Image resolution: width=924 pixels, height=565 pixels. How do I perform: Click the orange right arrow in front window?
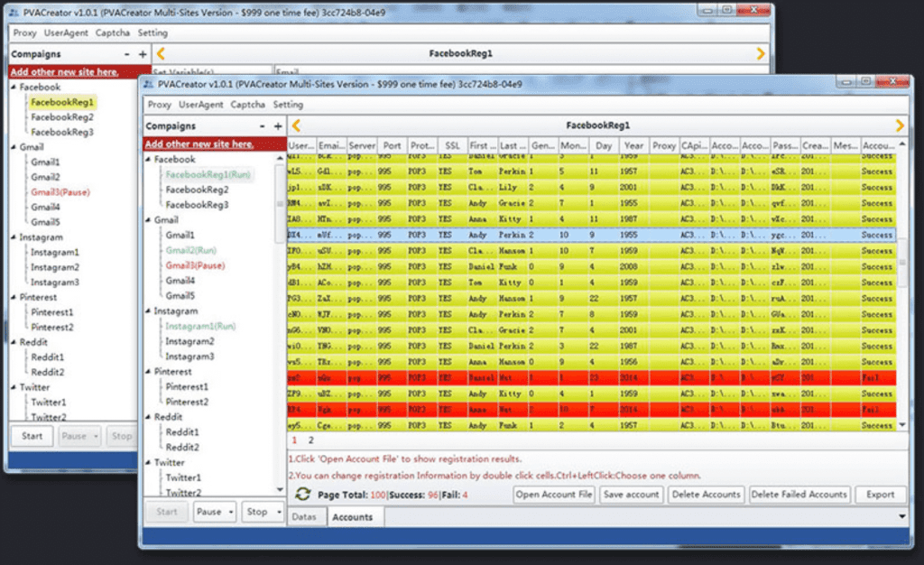(x=900, y=125)
